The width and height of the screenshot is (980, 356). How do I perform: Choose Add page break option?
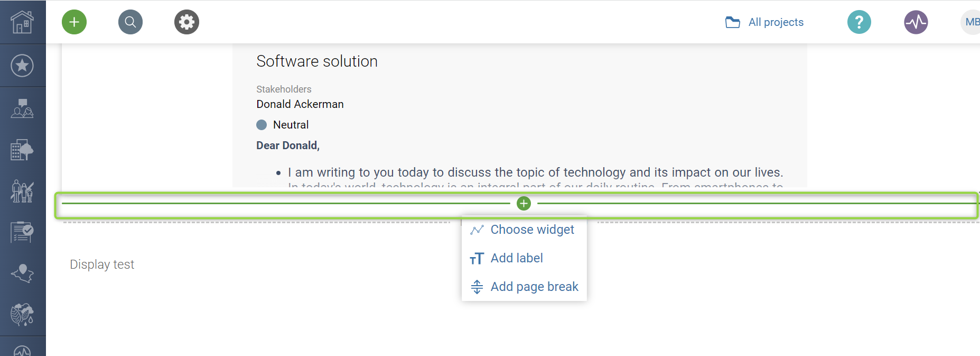coord(534,287)
